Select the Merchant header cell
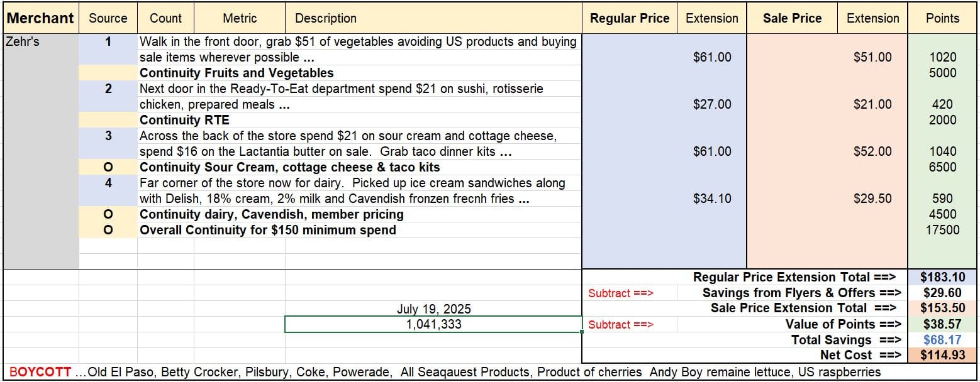Screen dimensions: 980x382 coord(41,18)
